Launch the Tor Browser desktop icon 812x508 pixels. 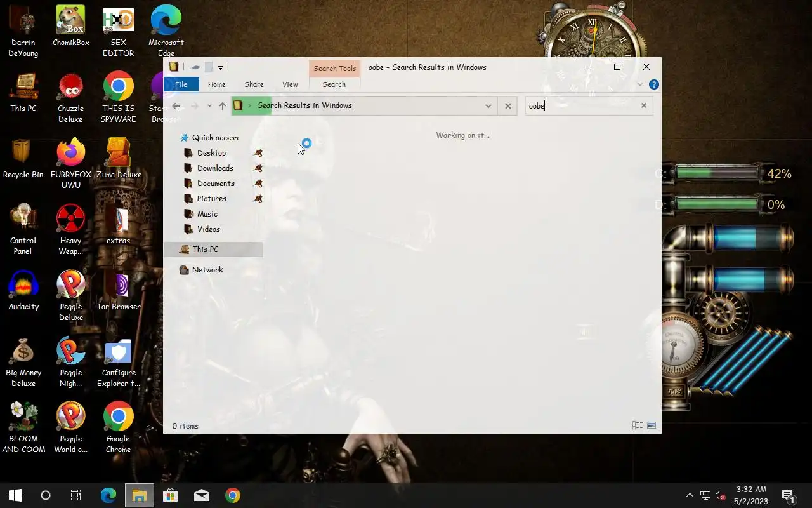119,291
